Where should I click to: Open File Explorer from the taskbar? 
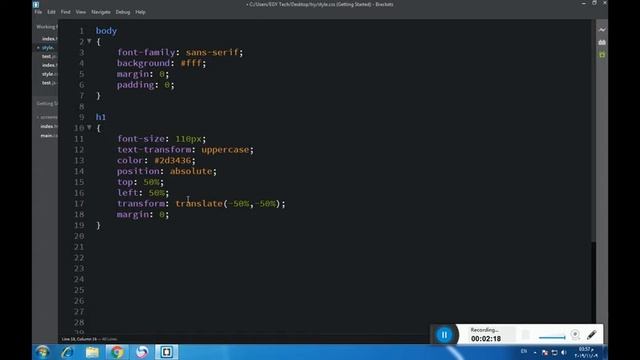[92, 352]
